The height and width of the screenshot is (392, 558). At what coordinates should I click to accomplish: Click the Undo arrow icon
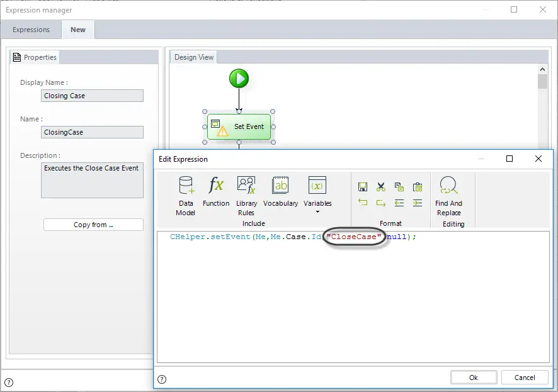363,203
